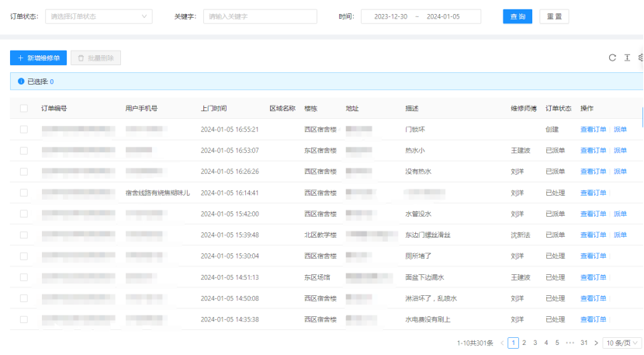Click the refresh table icon

[x=612, y=57]
